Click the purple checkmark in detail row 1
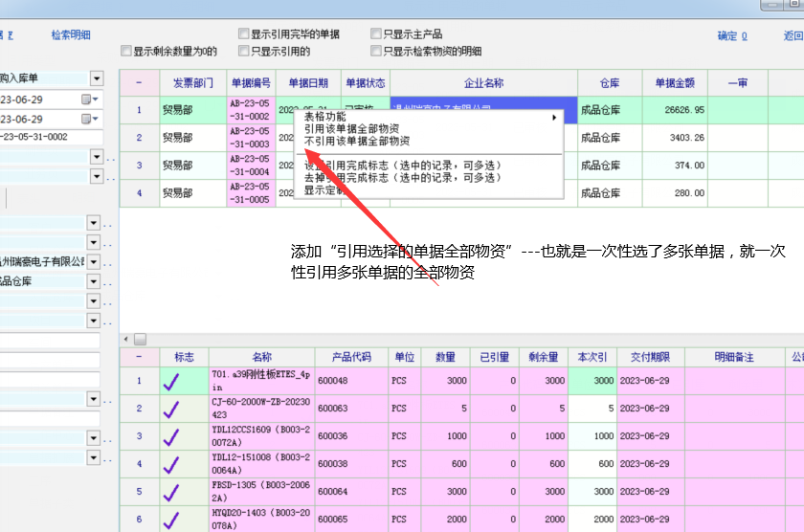The width and height of the screenshot is (804, 532). [x=171, y=382]
